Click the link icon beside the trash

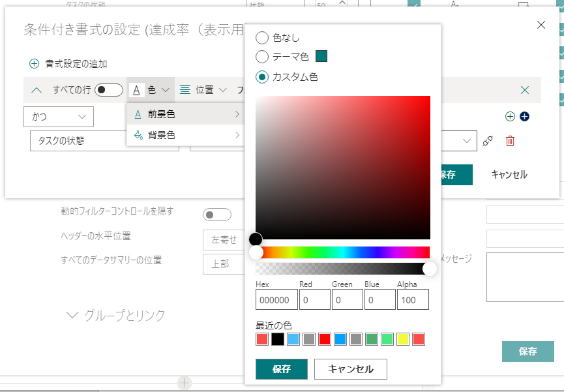click(487, 141)
